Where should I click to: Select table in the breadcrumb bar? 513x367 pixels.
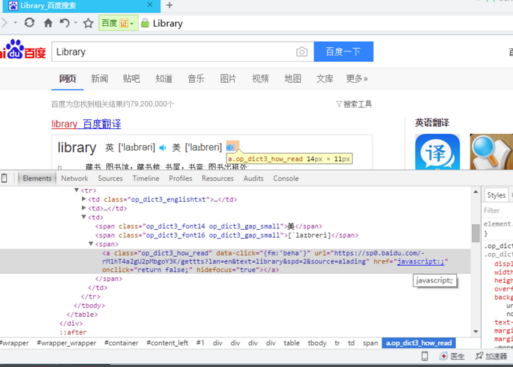click(x=291, y=343)
